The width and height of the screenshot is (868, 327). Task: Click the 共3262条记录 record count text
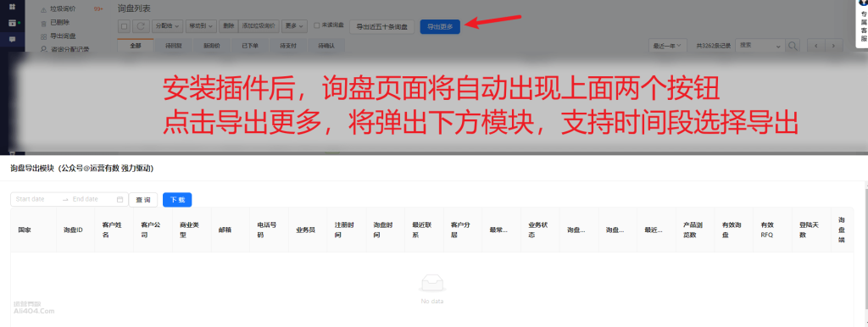click(714, 46)
